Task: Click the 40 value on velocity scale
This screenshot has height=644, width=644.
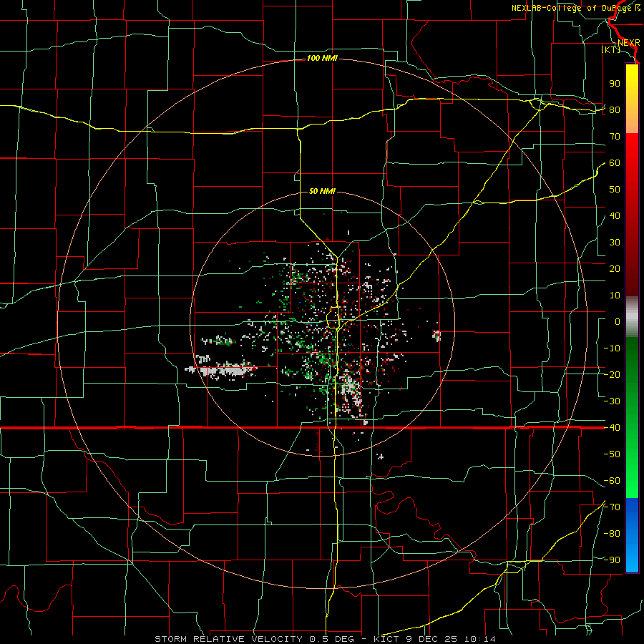Action: 615,216
